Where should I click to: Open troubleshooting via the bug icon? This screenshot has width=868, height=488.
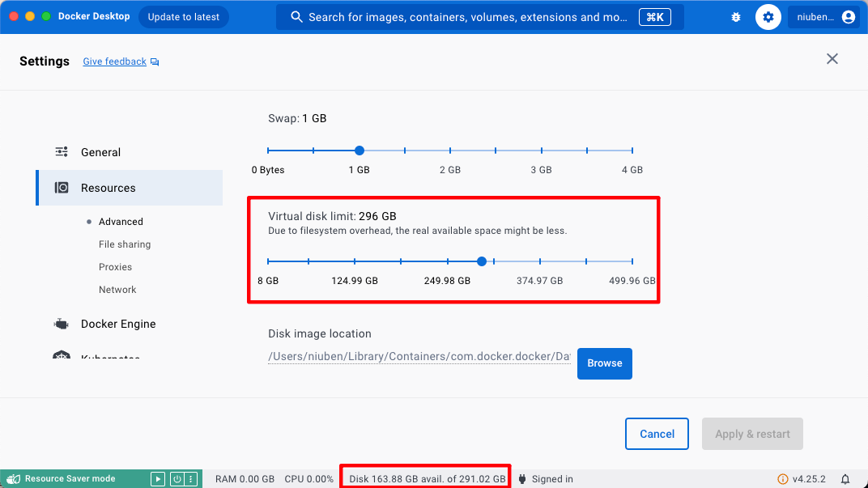(x=735, y=16)
